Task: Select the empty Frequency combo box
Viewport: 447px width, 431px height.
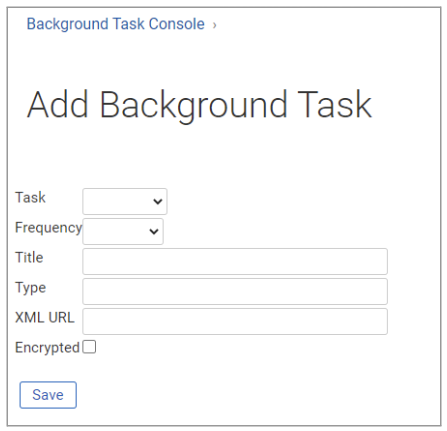Action: (x=123, y=231)
